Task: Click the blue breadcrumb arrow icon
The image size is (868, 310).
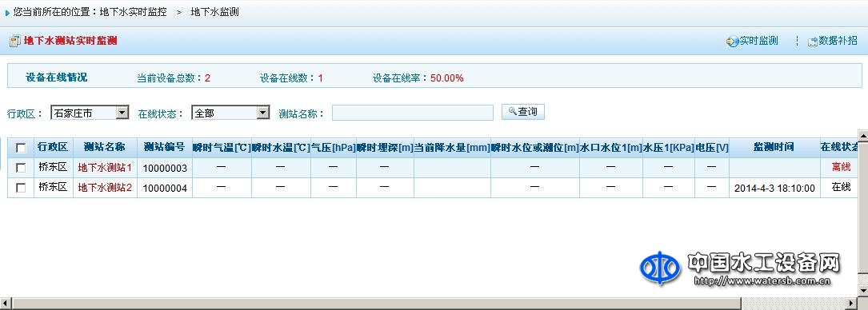Action: click(x=6, y=12)
